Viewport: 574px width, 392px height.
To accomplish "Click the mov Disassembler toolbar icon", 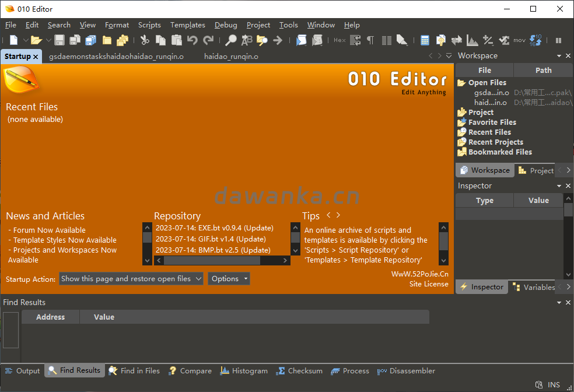I will point(519,40).
